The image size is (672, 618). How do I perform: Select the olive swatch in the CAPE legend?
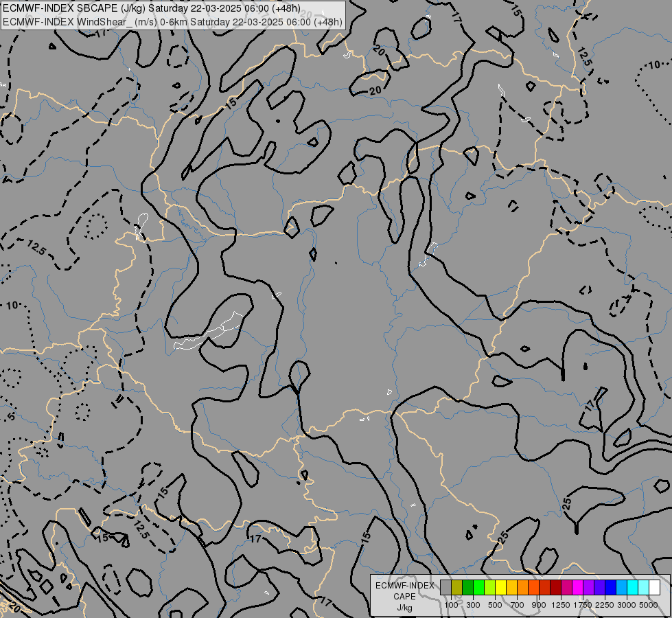pyautogui.click(x=457, y=588)
